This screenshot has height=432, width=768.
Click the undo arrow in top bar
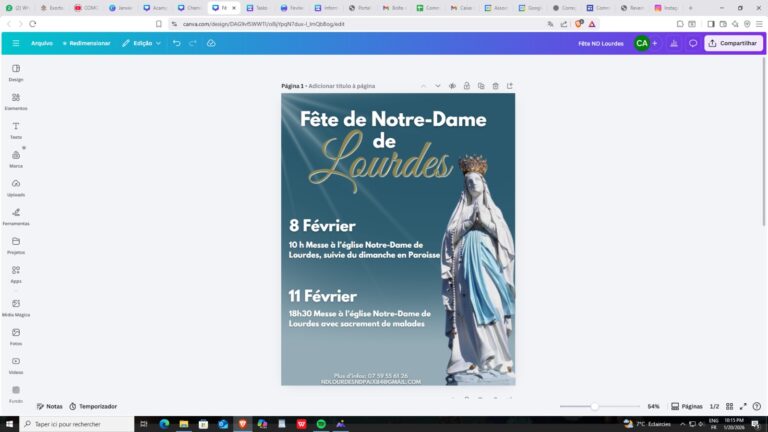click(x=177, y=43)
